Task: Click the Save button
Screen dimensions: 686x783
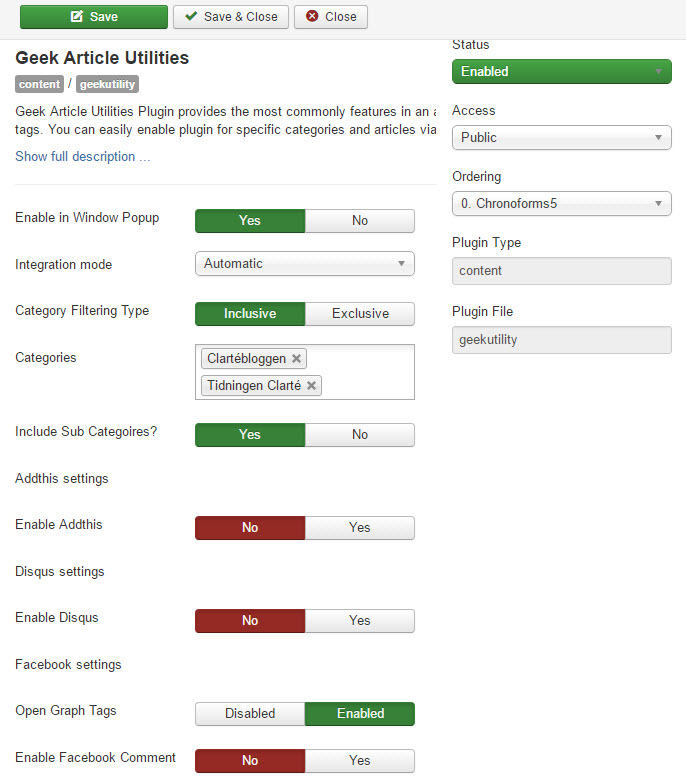Action: (94, 17)
